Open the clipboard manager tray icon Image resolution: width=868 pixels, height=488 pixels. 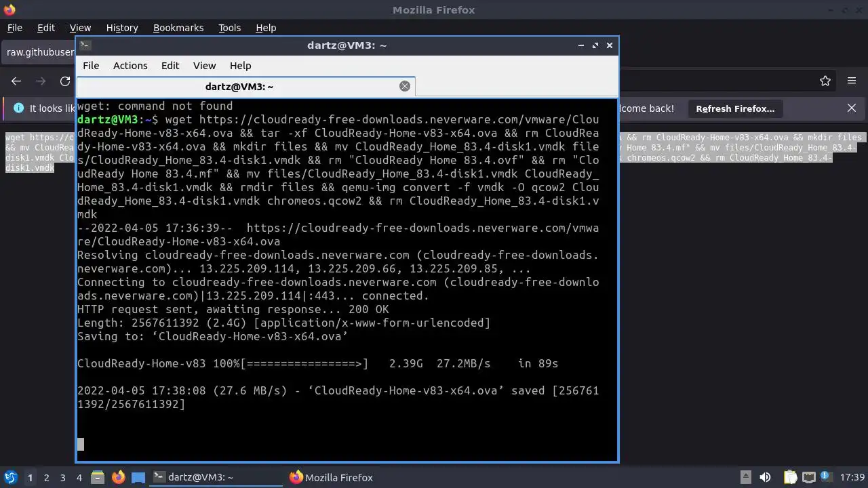790,477
